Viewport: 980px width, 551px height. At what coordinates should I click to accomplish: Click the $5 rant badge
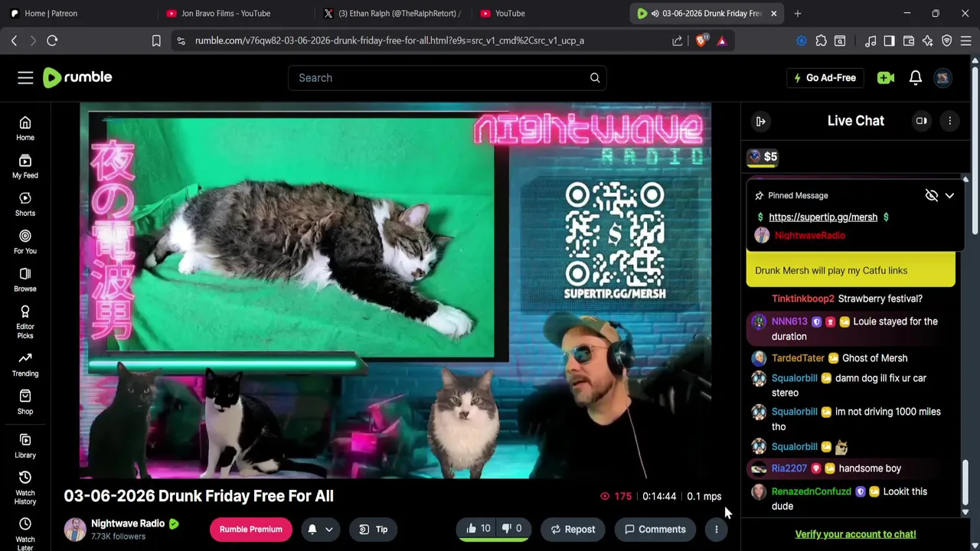(763, 157)
